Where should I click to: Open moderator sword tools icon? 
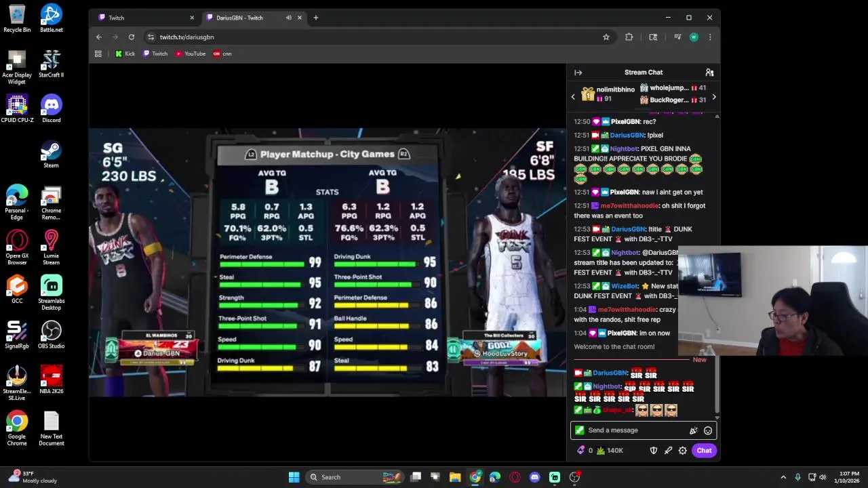tap(668, 451)
